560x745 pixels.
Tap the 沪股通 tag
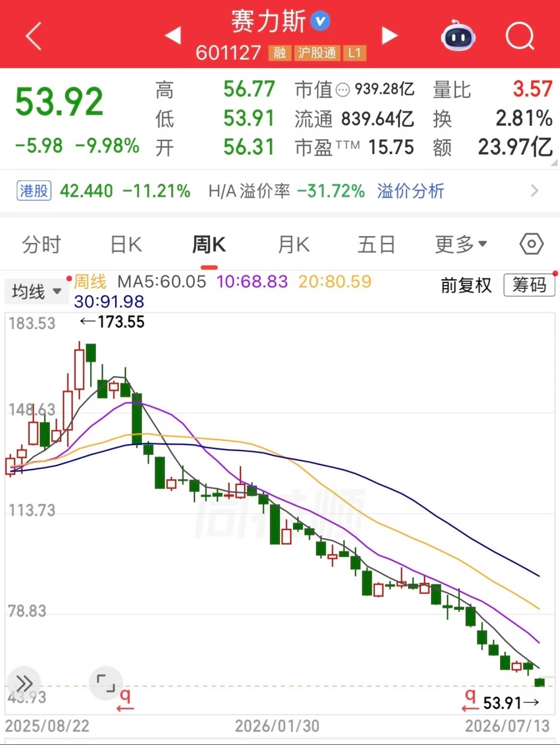click(x=317, y=53)
